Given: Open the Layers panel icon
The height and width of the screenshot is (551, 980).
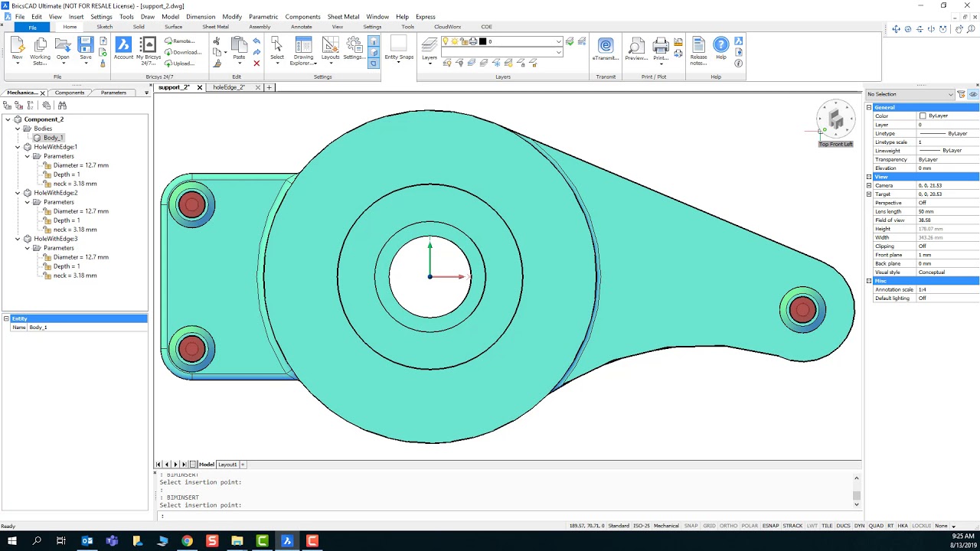Looking at the screenshot, I should (430, 46).
